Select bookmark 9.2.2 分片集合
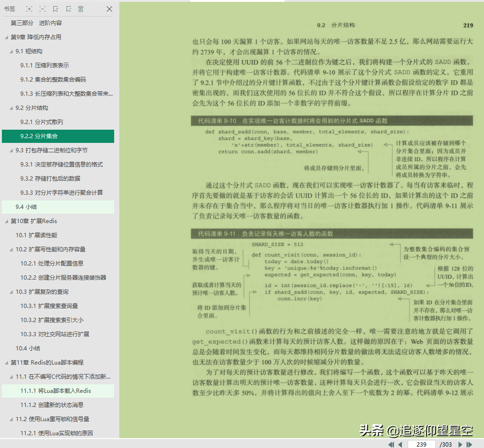Screen dimensions: 484x448 (58, 136)
